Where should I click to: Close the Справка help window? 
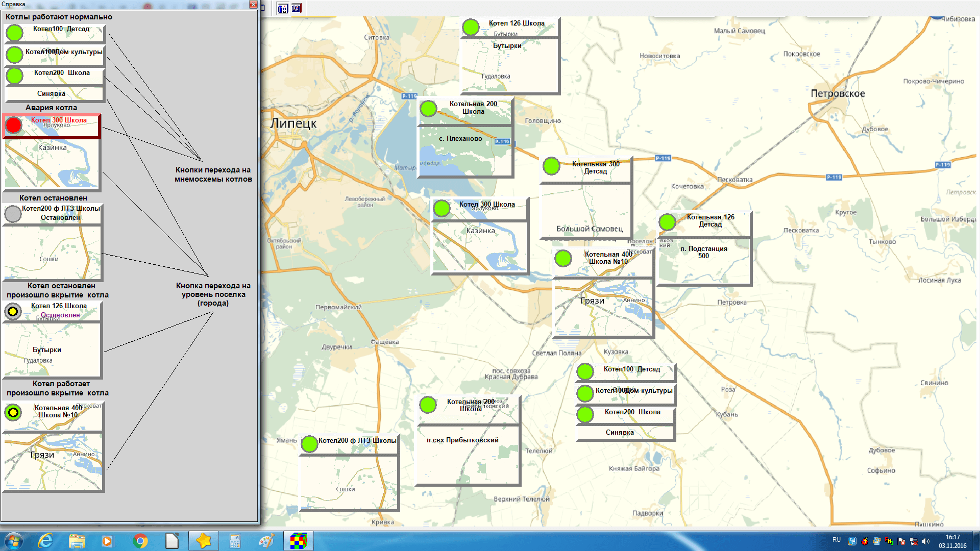pos(253,4)
